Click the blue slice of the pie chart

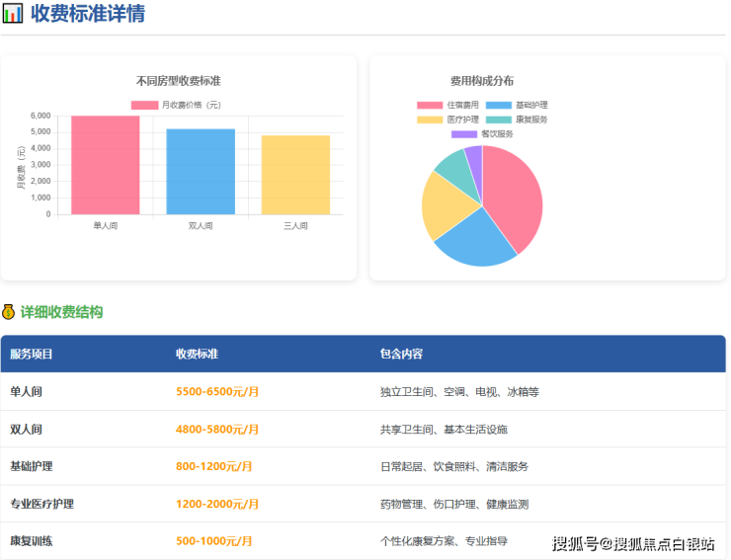473,242
